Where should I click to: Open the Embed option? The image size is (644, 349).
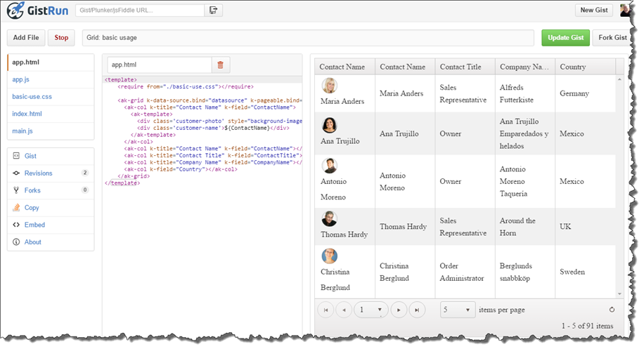pos(34,225)
